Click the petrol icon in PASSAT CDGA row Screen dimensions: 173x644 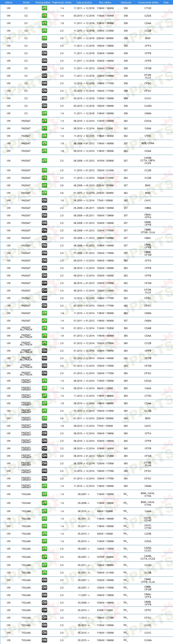pyautogui.click(x=44, y=121)
